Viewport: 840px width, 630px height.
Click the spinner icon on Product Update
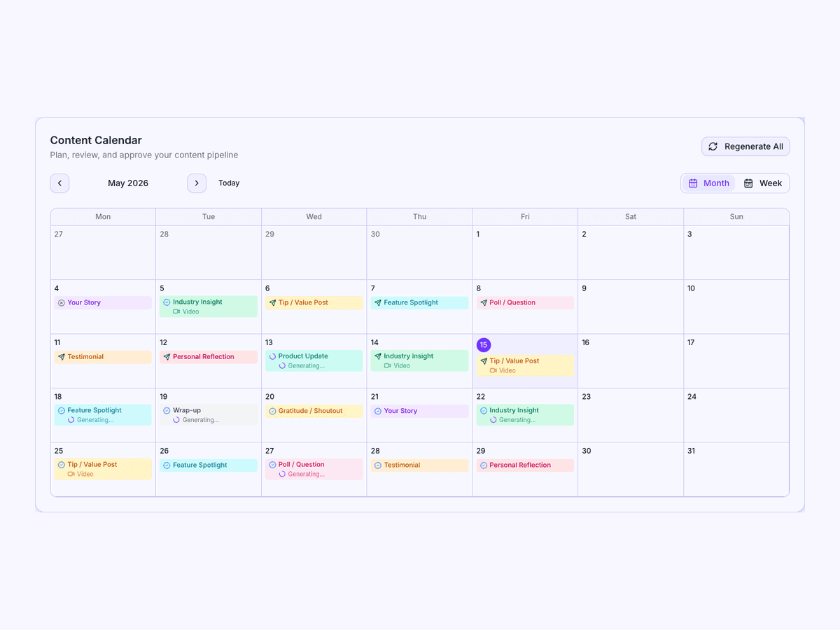pyautogui.click(x=272, y=356)
